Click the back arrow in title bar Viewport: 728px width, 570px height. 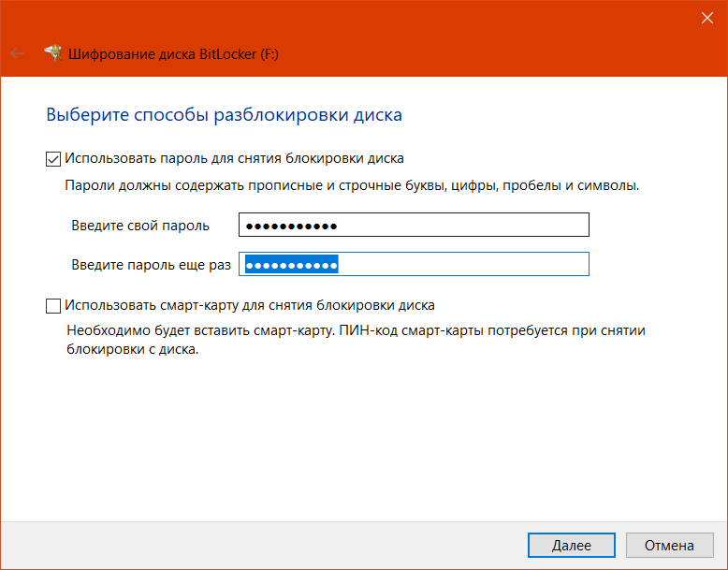(x=17, y=54)
